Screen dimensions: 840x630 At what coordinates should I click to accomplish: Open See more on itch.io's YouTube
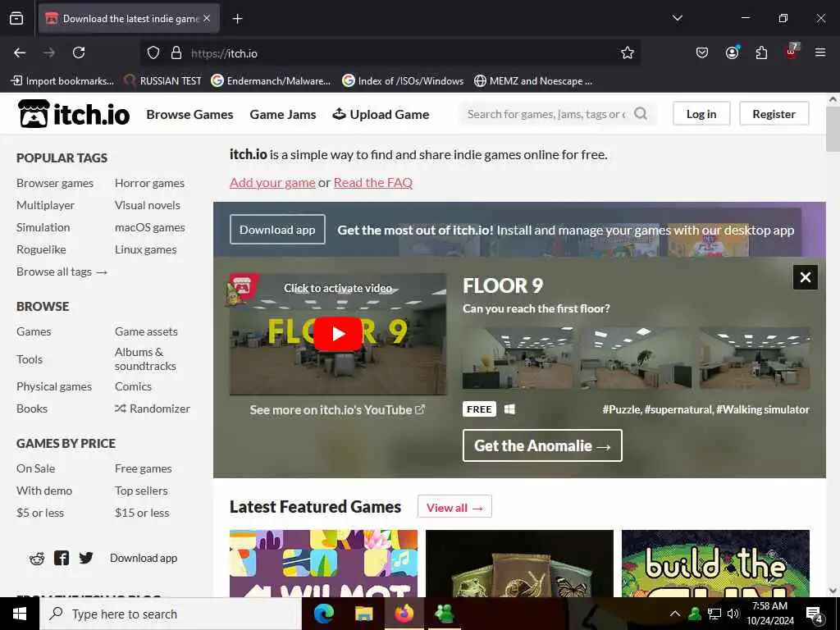click(337, 410)
